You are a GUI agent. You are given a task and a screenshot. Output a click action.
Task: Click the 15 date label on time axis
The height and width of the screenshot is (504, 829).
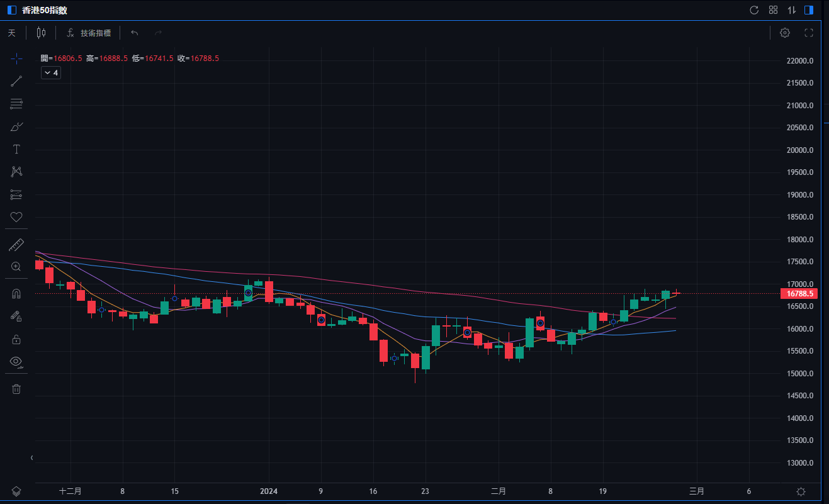tap(175, 491)
